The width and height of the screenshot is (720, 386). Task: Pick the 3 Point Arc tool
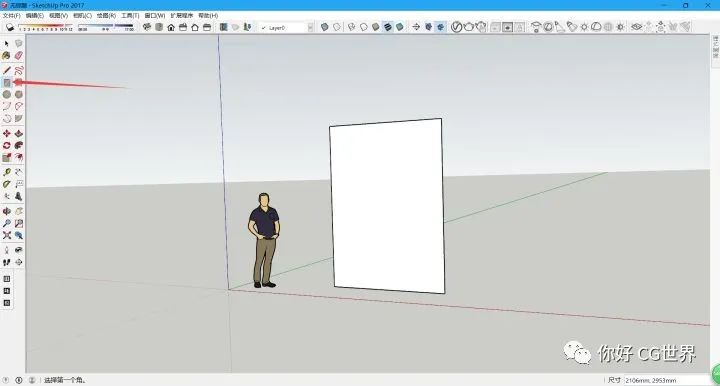(x=6, y=118)
